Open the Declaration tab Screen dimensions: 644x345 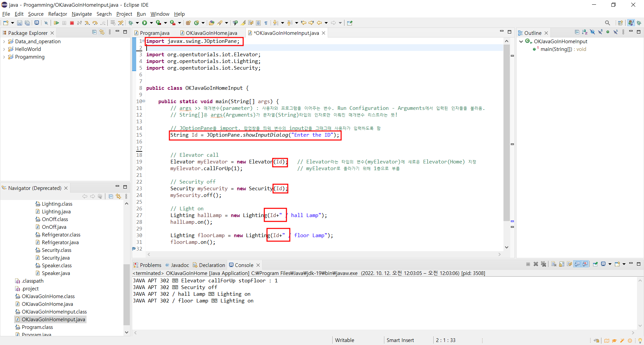pyautogui.click(x=209, y=265)
